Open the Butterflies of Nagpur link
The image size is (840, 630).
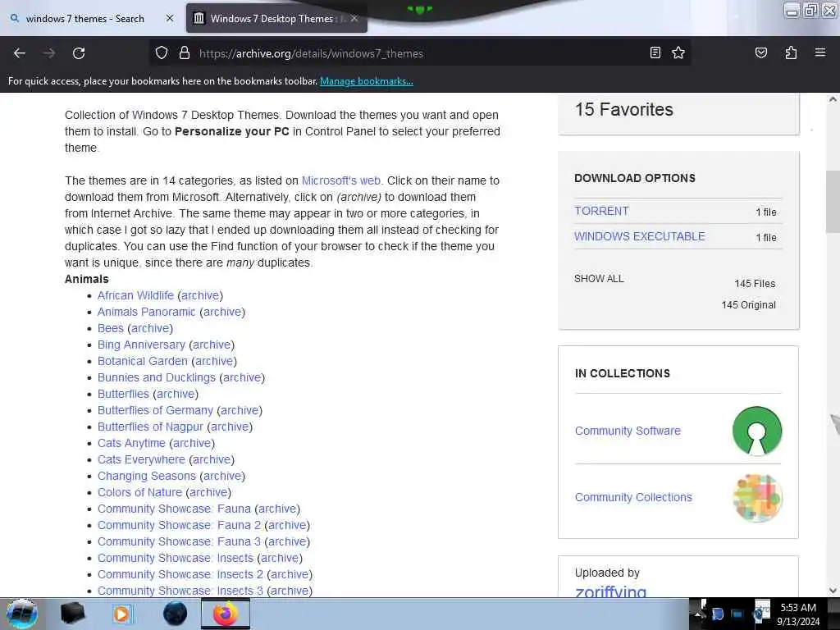click(151, 427)
